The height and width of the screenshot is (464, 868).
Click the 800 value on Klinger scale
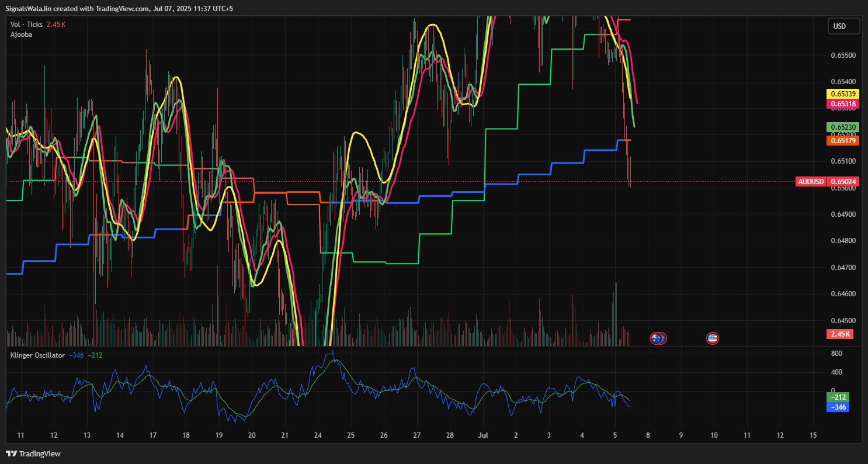[x=836, y=354]
